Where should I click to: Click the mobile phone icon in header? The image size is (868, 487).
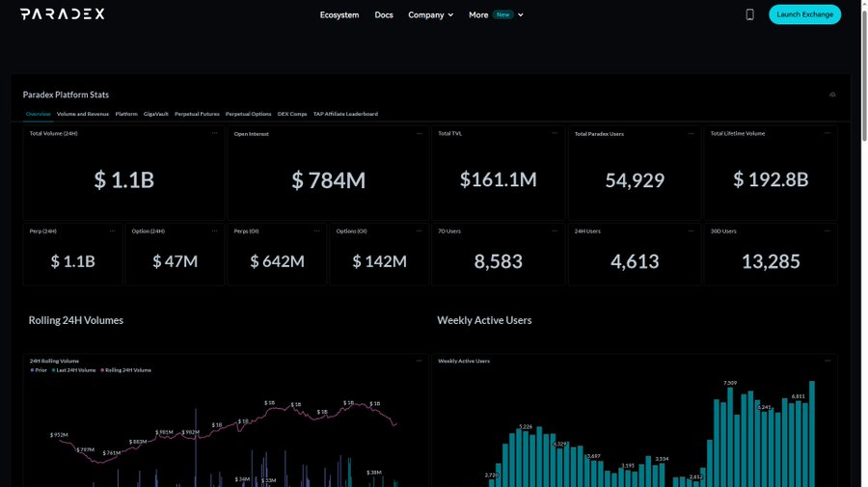749,14
